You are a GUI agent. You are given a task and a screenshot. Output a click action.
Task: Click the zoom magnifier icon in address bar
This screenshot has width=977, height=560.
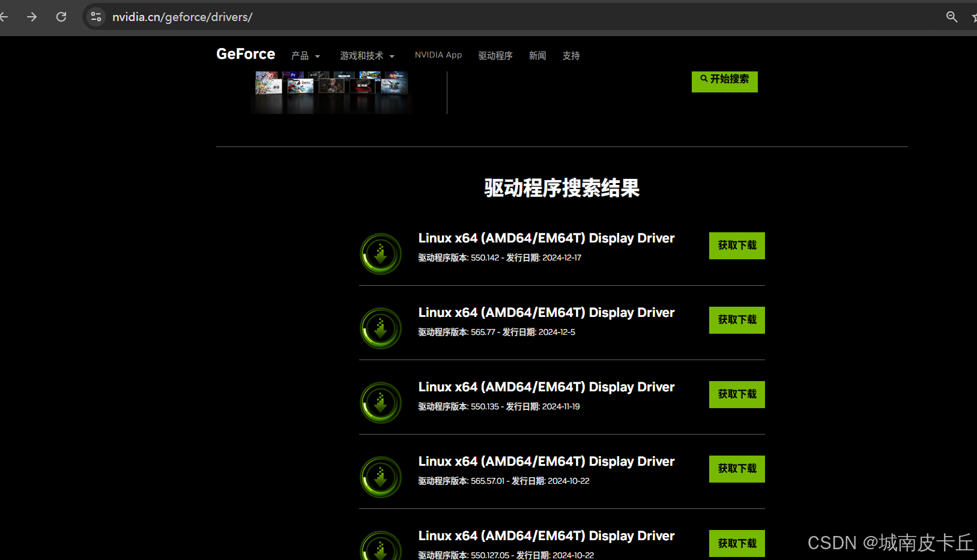tap(952, 17)
